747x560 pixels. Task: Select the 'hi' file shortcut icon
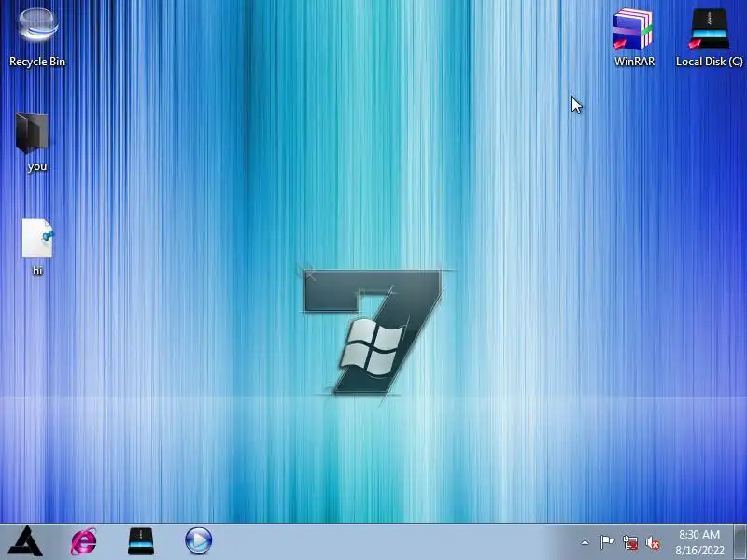(x=37, y=238)
